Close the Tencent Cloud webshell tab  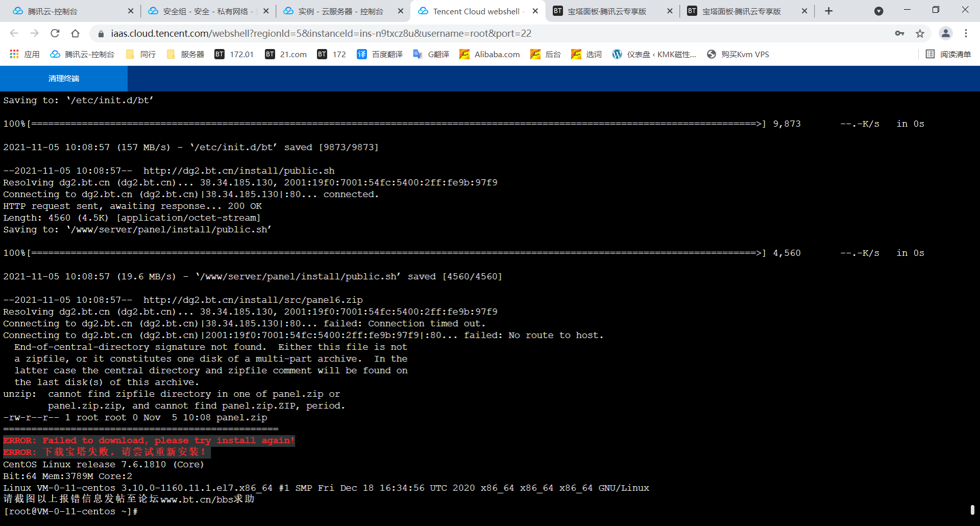point(535,11)
